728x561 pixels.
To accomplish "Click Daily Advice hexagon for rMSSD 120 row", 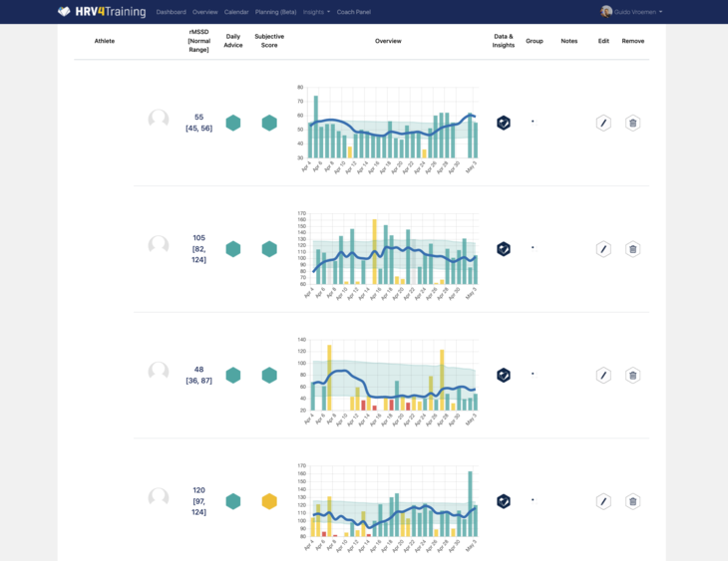I will click(x=233, y=501).
